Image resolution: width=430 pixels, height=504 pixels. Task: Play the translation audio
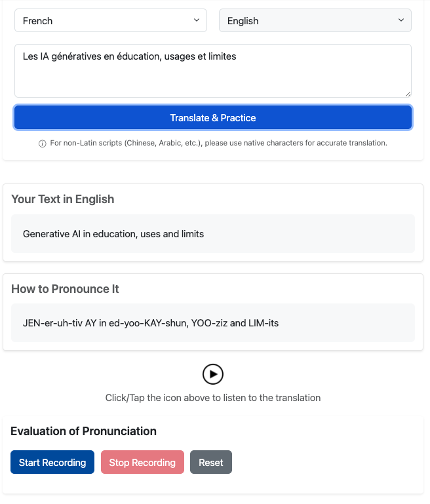click(x=213, y=374)
